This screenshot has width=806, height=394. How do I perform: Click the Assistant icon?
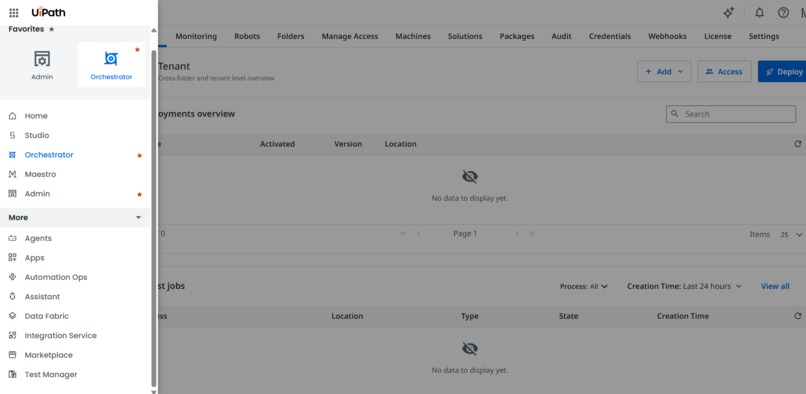point(13,297)
